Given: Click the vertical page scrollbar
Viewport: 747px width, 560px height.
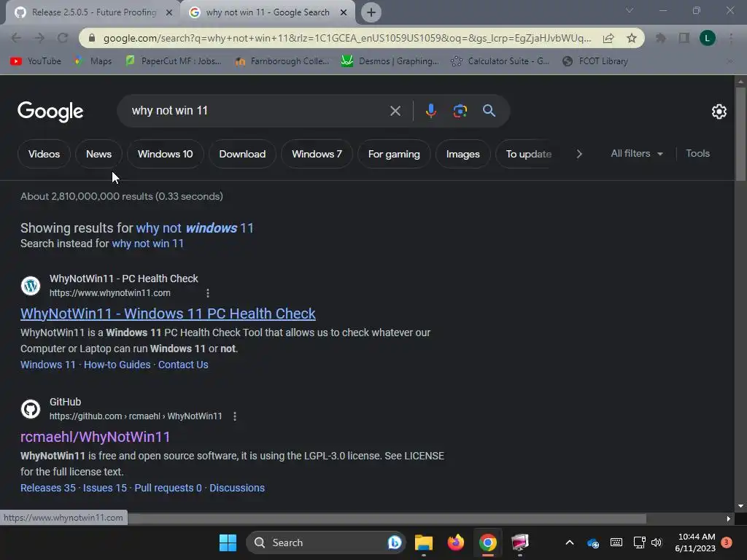Looking at the screenshot, I should coord(740,135).
